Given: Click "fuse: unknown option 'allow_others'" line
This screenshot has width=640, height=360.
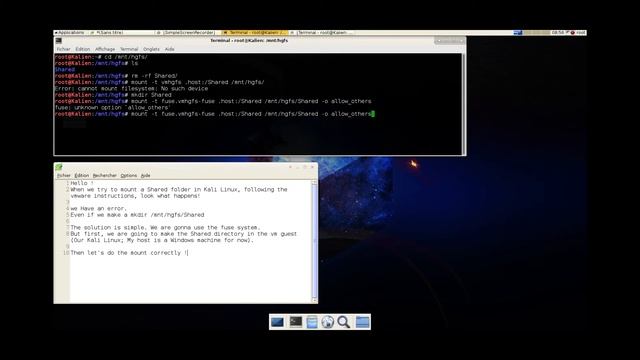Looking at the screenshot, I should tap(113, 108).
